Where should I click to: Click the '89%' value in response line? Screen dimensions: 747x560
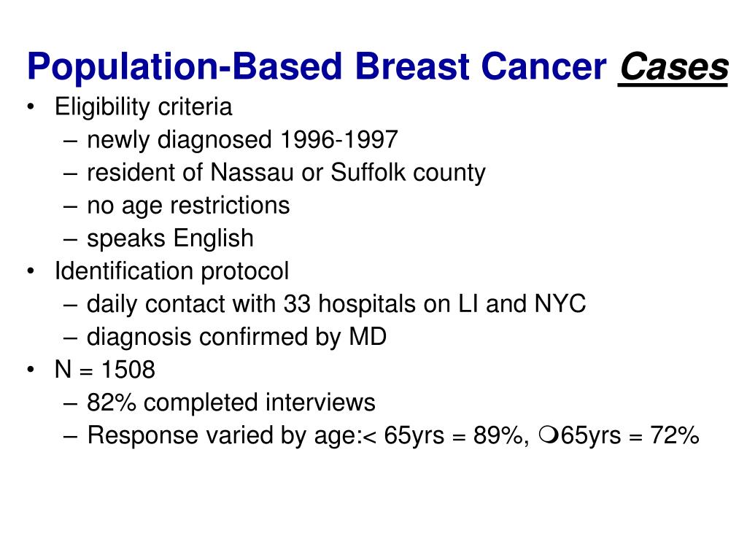498,435
